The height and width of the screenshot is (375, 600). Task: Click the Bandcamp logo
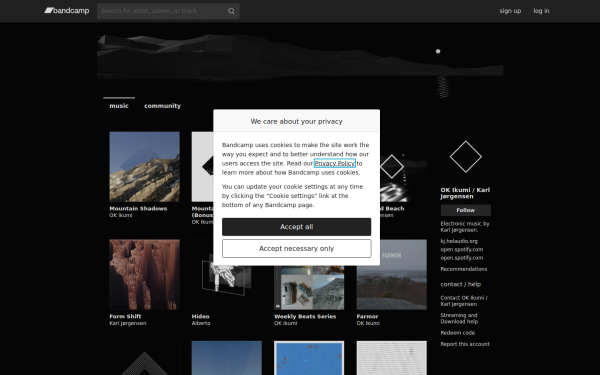(67, 11)
